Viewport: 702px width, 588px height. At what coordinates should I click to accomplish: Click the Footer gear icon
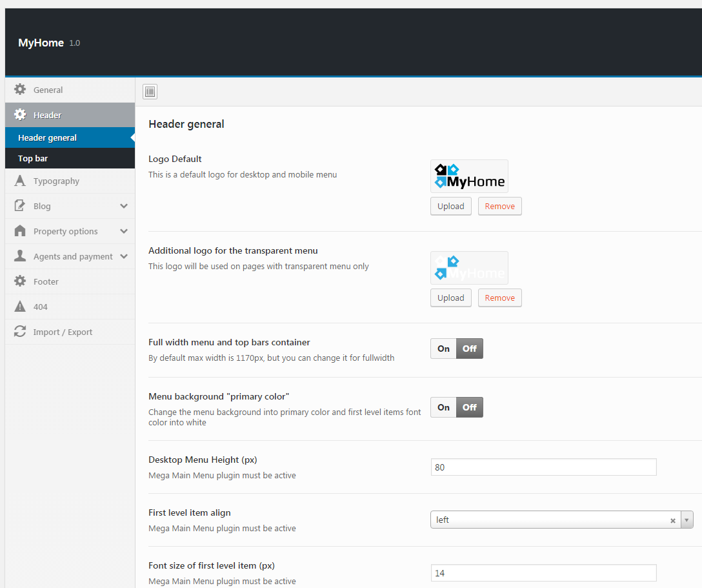tap(20, 281)
